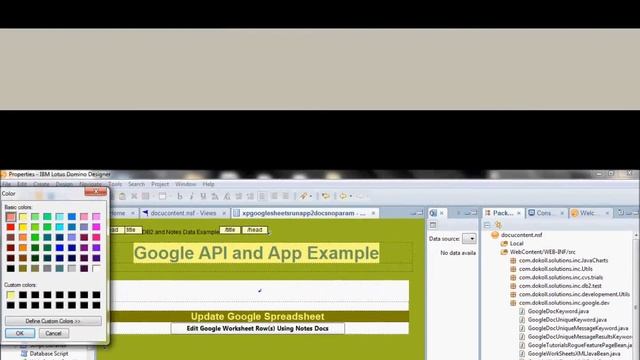This screenshot has height=360, width=640.
Task: Open the Search menu
Action: click(136, 184)
